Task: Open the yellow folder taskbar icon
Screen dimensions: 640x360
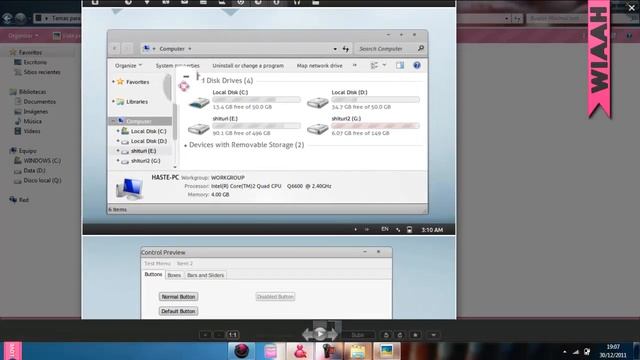Action: click(358, 351)
